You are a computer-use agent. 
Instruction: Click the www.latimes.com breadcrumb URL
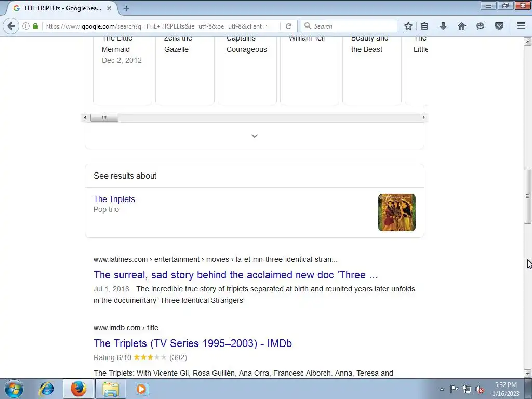coord(215,259)
